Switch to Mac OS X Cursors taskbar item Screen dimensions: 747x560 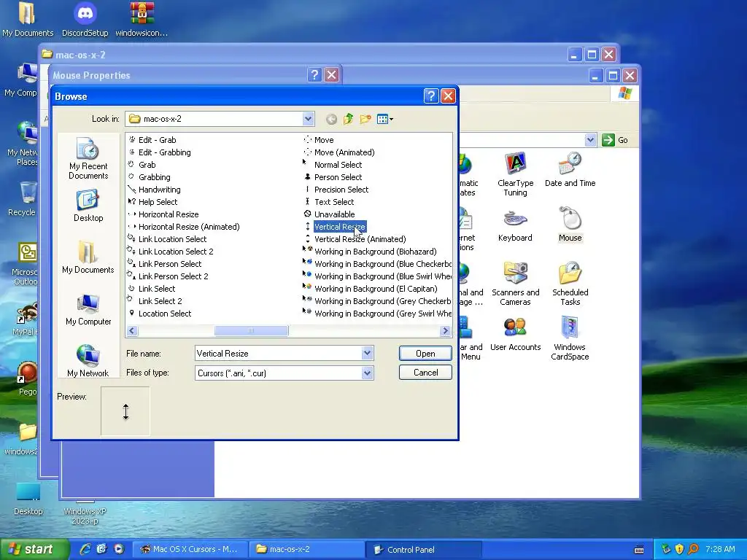coord(189,550)
